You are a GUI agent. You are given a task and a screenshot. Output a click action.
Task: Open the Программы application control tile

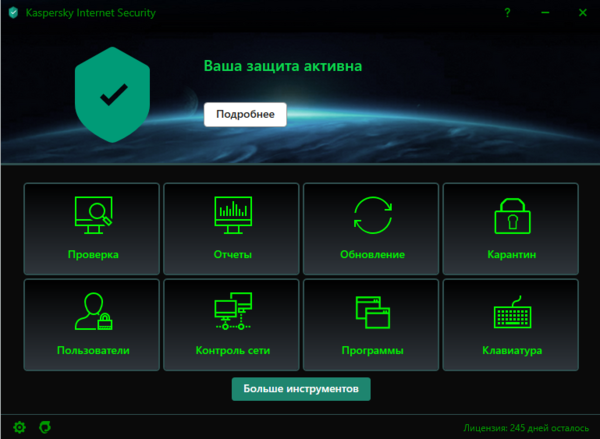point(371,325)
